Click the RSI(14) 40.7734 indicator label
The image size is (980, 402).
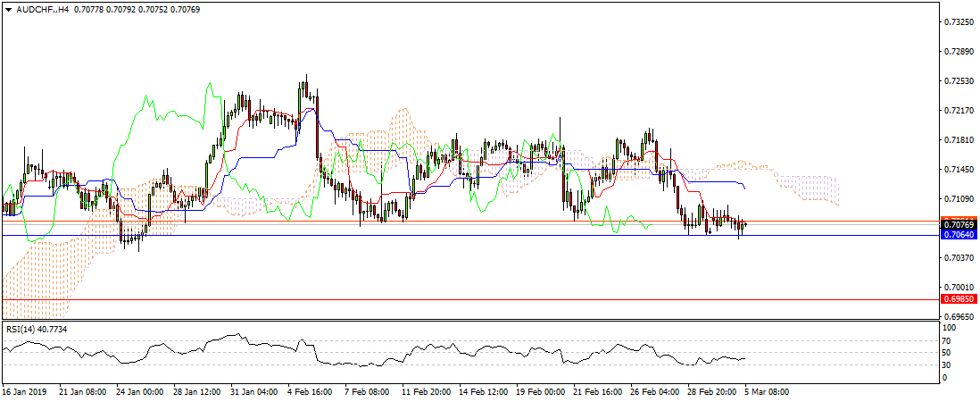(37, 328)
